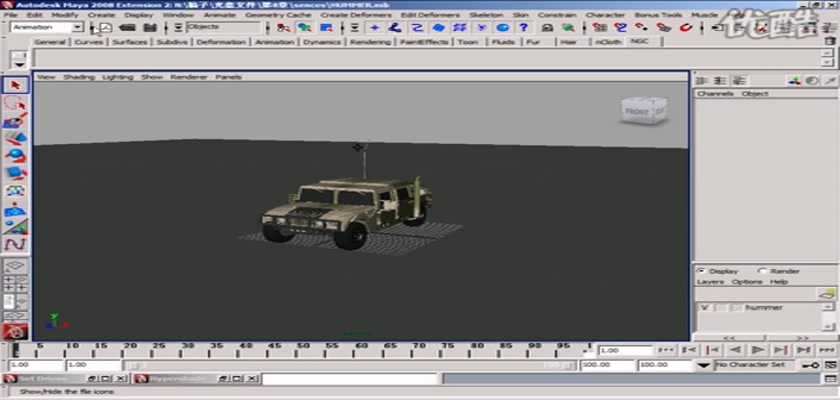Enable snap to curves icon
The height and width of the screenshot is (400, 840).
pos(620,27)
